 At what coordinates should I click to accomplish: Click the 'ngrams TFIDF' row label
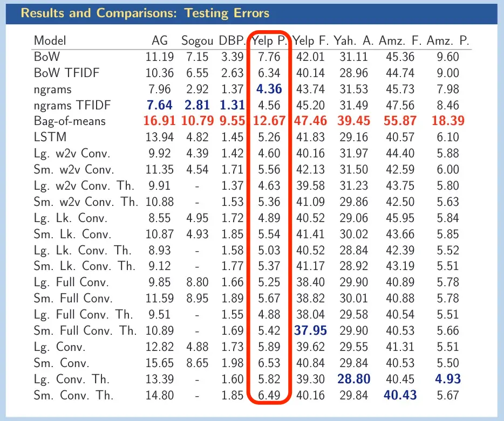[72, 105]
